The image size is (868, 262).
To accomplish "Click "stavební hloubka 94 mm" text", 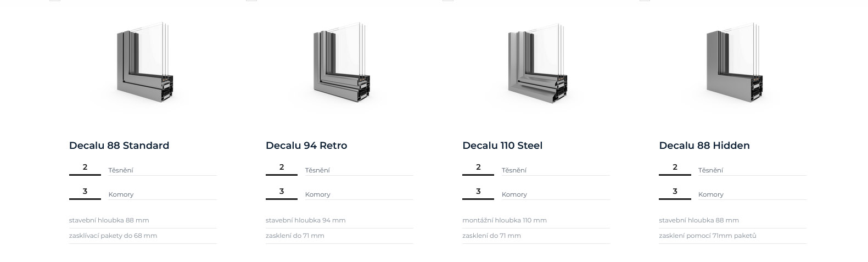I will [306, 220].
